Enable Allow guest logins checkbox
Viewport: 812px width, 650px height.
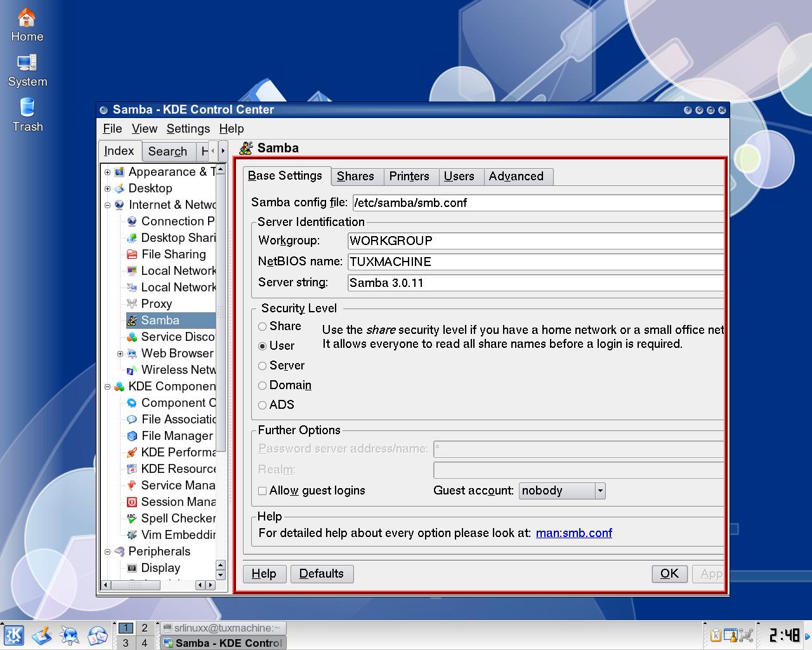[262, 491]
